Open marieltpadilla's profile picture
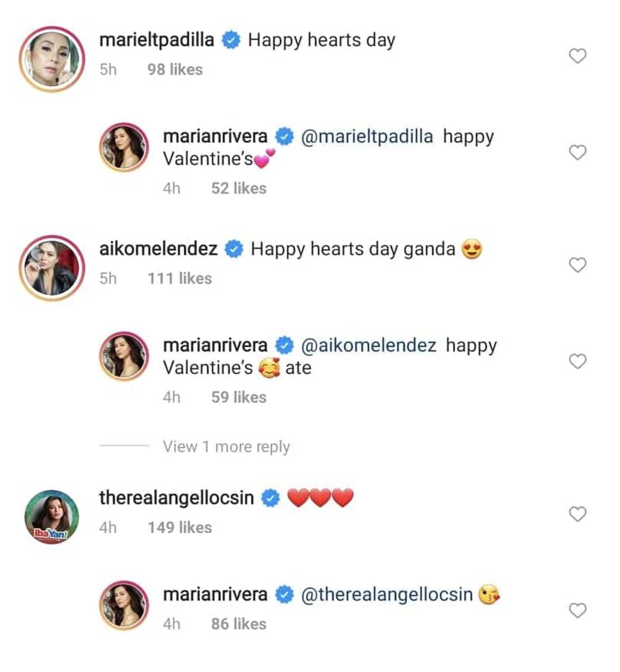The width and height of the screenshot is (620, 672). coord(52,59)
